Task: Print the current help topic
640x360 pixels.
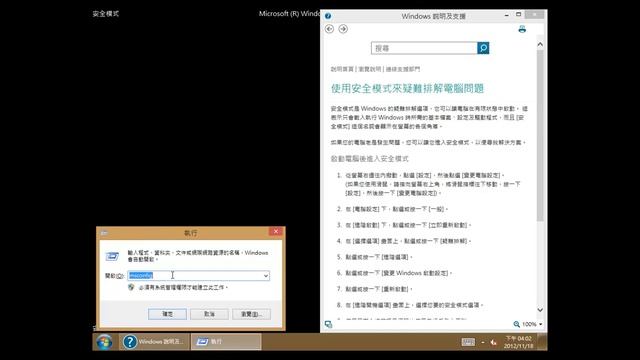Action: pyautogui.click(x=522, y=29)
